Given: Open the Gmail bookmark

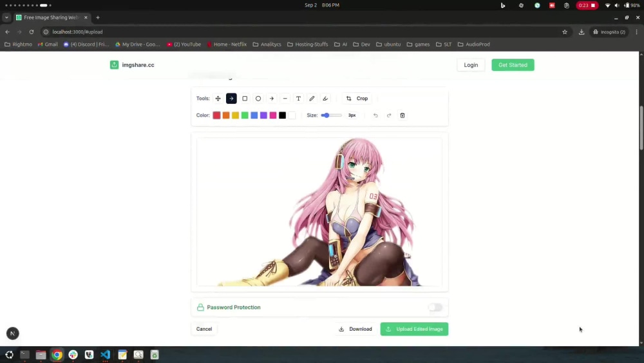Looking at the screenshot, I should (48, 44).
